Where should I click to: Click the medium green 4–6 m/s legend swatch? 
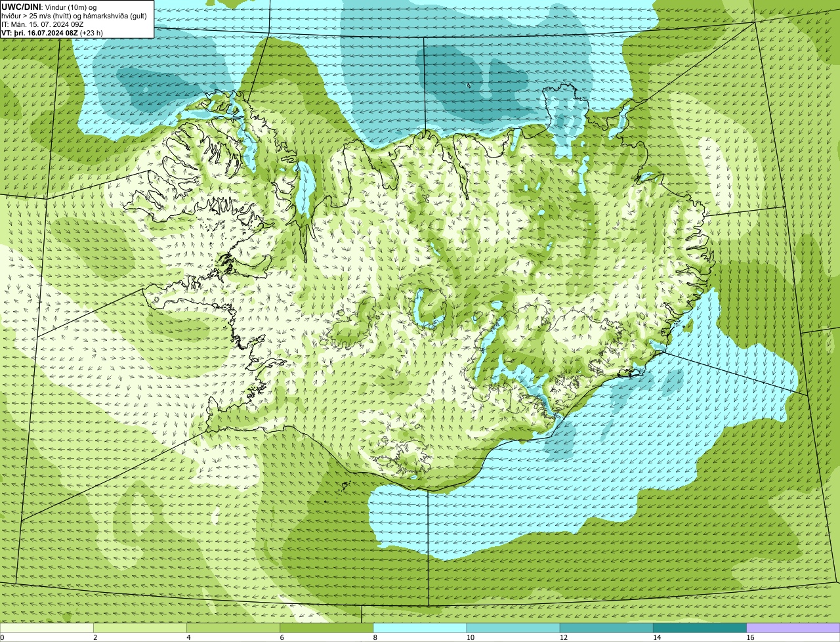tap(233, 628)
